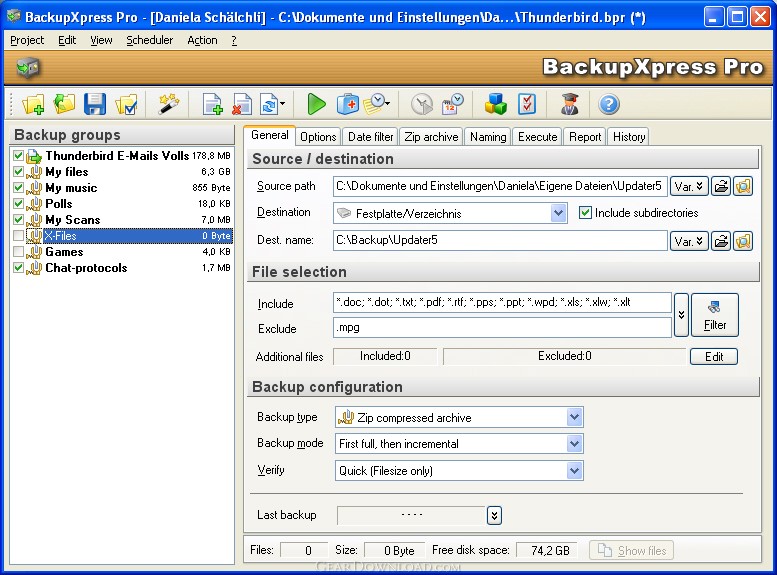This screenshot has width=777, height=575.
Task: Expand the Last backup details arrow
Action: [494, 516]
